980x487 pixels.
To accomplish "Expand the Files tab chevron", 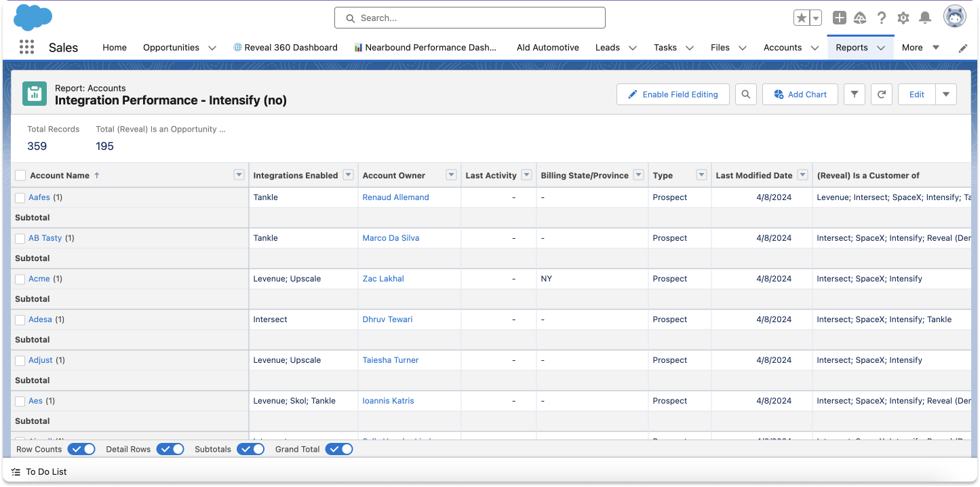I will pos(743,48).
